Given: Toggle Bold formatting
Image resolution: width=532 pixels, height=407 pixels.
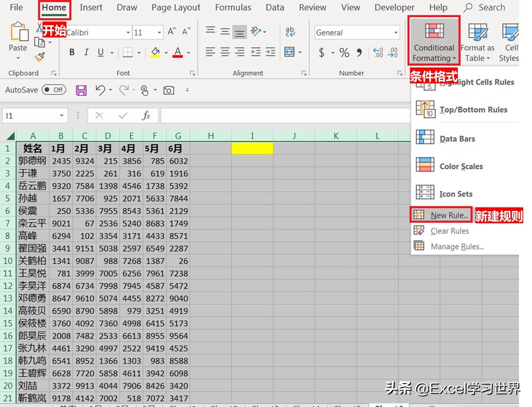Looking at the screenshot, I should 72,52.
